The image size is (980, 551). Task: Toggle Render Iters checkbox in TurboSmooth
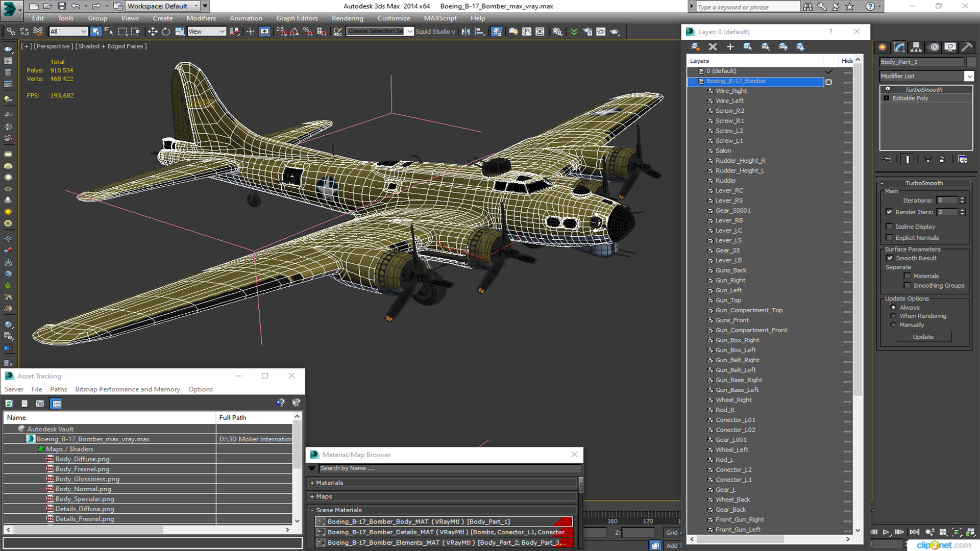pyautogui.click(x=889, y=212)
